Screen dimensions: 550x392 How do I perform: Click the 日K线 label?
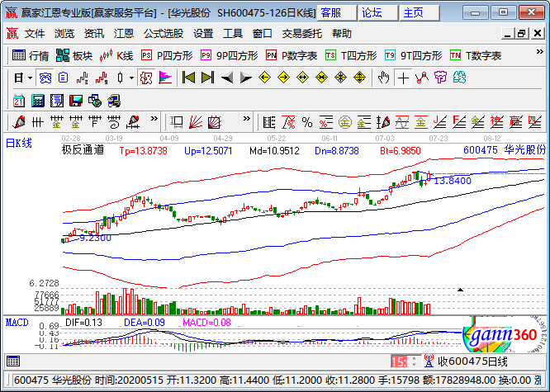coord(19,143)
